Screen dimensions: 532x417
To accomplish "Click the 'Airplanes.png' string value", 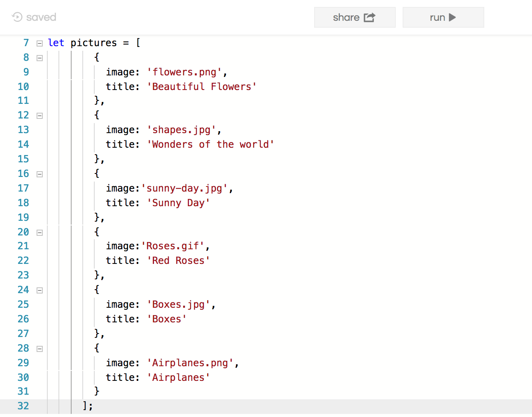I will click(190, 363).
